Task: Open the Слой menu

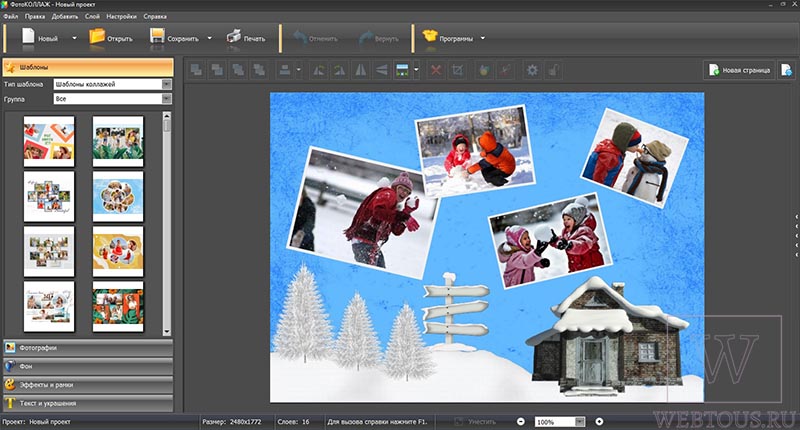Action: tap(92, 16)
